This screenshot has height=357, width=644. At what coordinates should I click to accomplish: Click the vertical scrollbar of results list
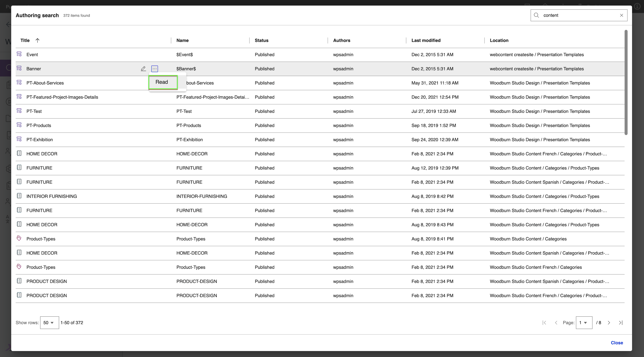click(x=626, y=82)
